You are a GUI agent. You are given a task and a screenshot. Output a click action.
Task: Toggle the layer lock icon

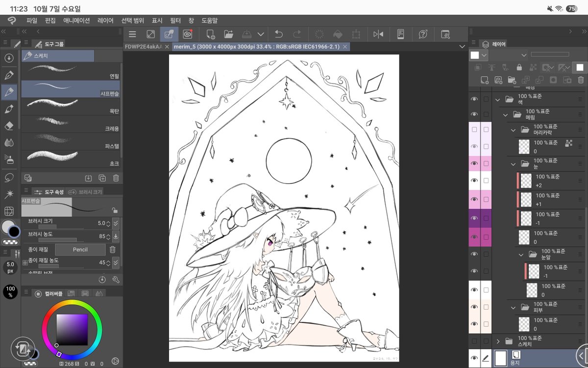pyautogui.click(x=519, y=68)
